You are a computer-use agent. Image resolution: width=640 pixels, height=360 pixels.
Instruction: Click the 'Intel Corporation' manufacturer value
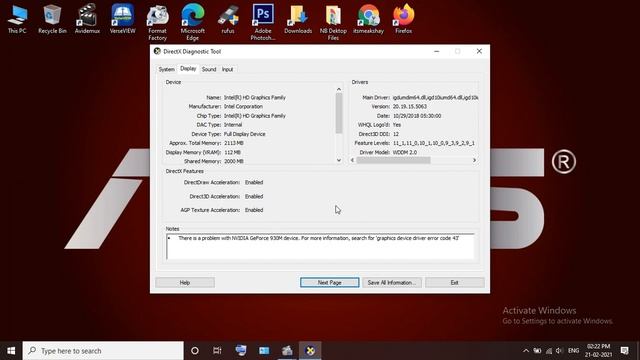243,107
